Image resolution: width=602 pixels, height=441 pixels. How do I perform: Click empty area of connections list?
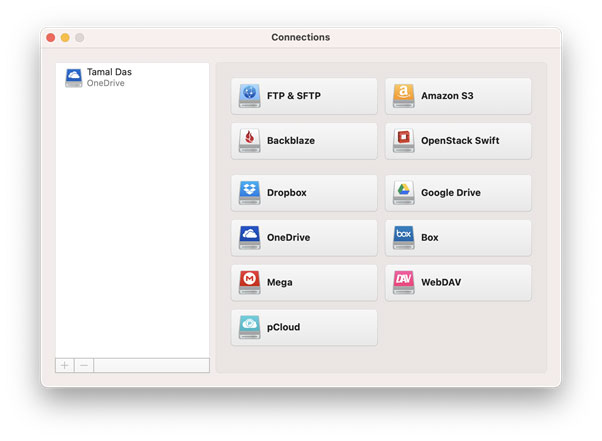click(x=132, y=220)
